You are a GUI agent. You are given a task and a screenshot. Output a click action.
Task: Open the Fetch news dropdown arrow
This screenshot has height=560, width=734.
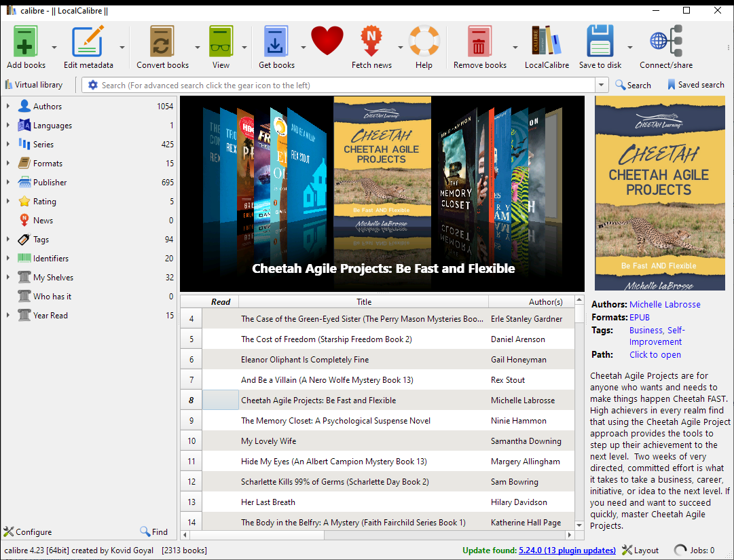400,48
